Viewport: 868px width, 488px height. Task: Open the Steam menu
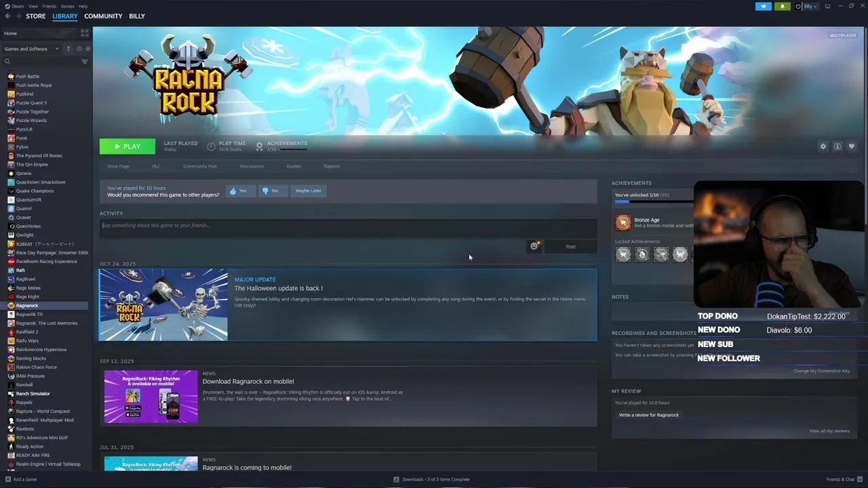(18, 6)
